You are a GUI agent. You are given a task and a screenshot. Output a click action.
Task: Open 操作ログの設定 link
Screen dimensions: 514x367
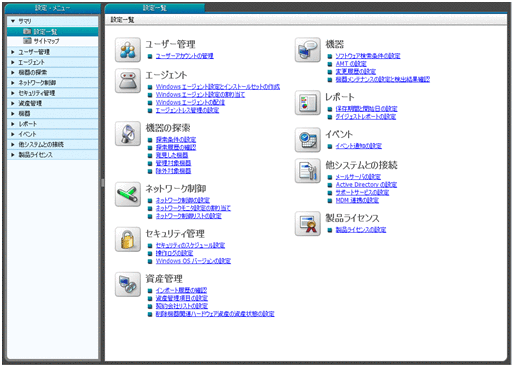(x=174, y=253)
